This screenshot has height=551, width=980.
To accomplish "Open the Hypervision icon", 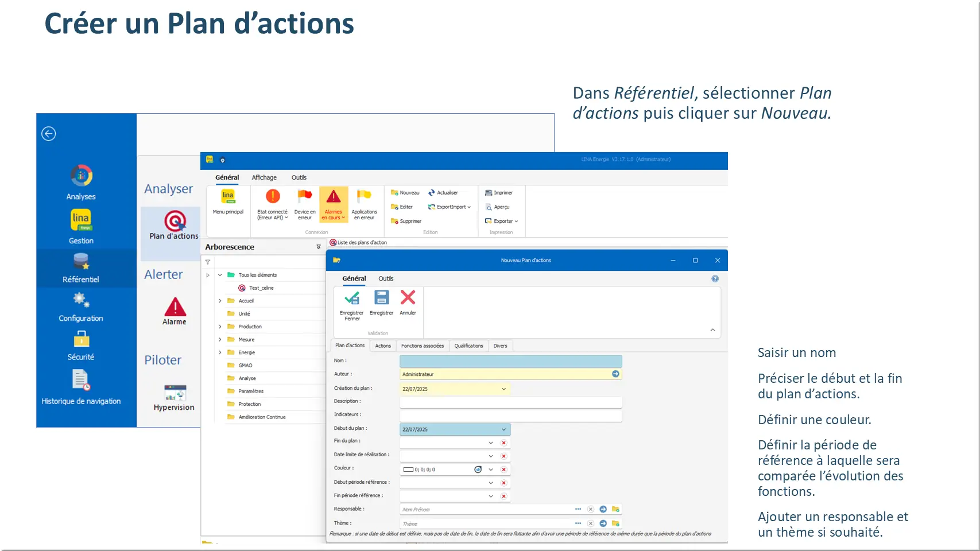I will click(175, 393).
